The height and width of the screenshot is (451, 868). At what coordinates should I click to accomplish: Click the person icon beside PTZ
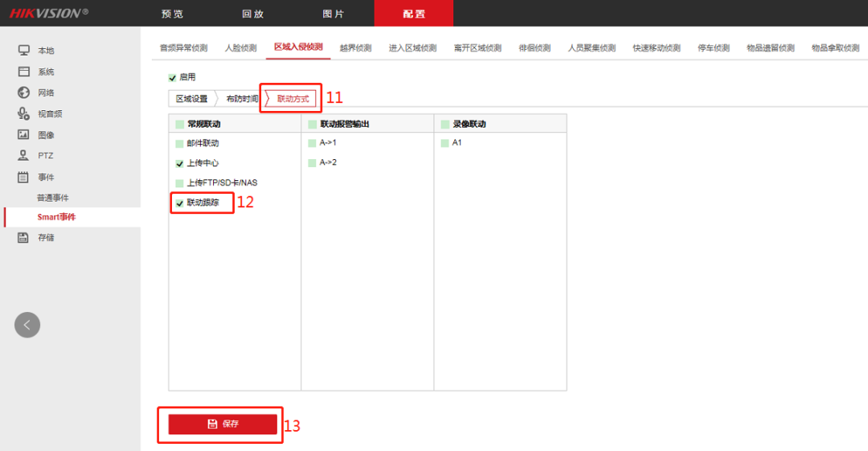coord(23,156)
